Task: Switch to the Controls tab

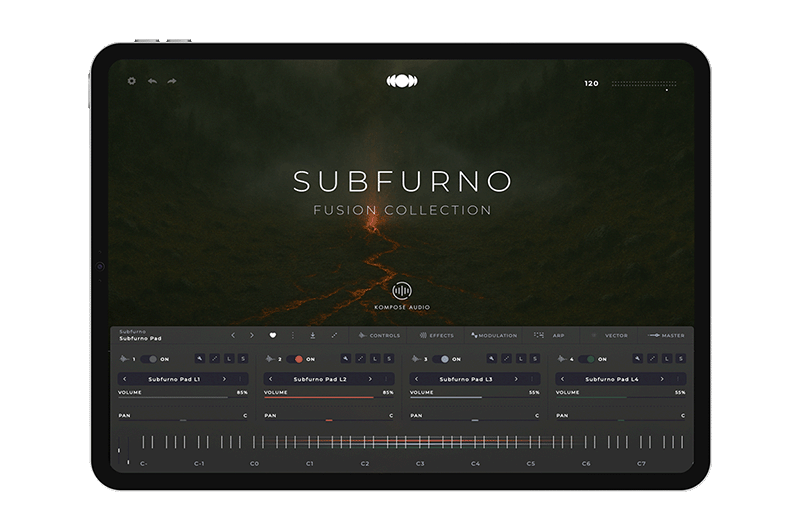Action: (379, 335)
